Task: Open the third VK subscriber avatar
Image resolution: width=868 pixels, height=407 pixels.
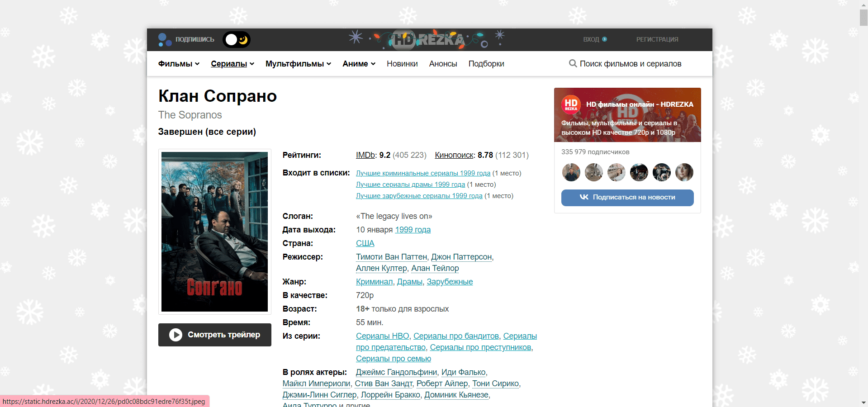Action: click(617, 172)
